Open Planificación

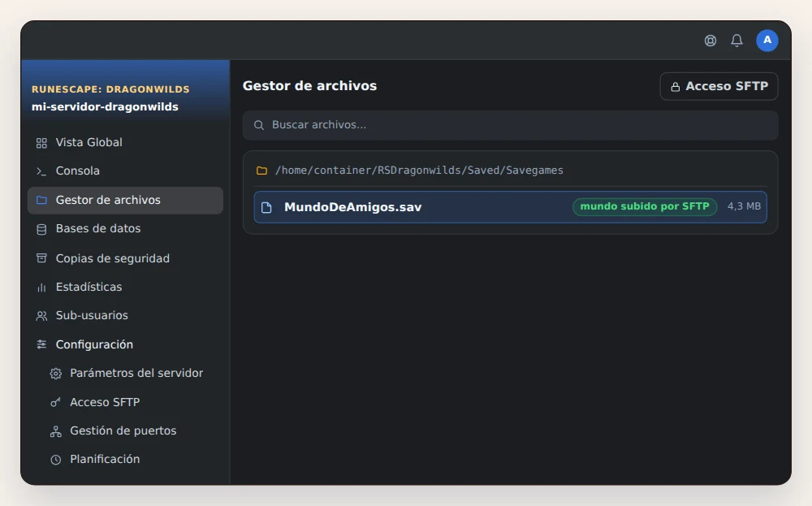[x=132, y=460]
